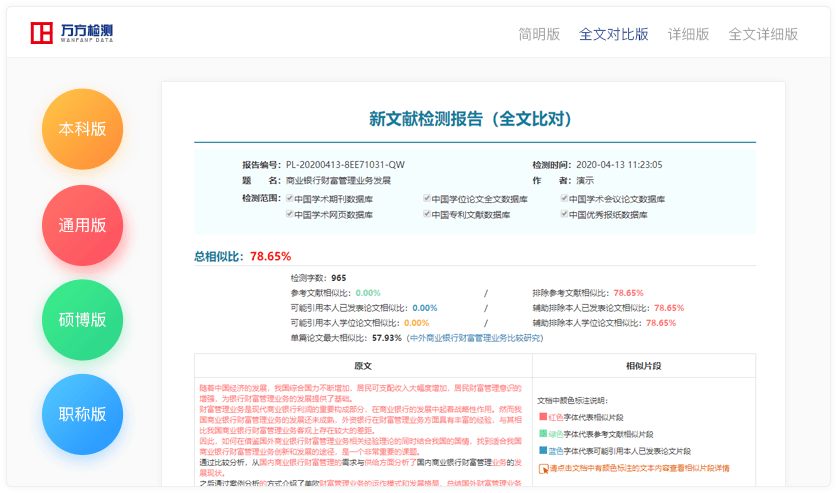Select the orange 本科版 circle button
Screen dimensions: 837x493
82,129
